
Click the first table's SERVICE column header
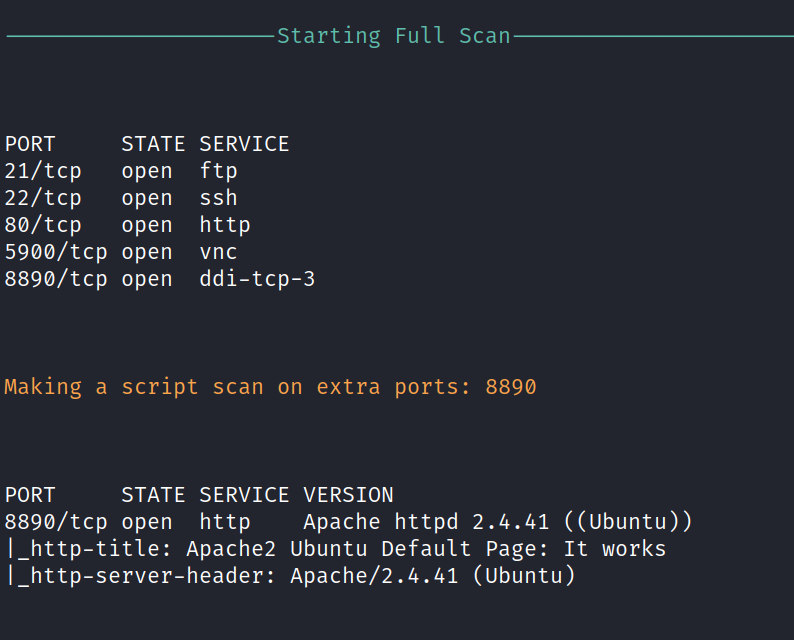(x=244, y=144)
